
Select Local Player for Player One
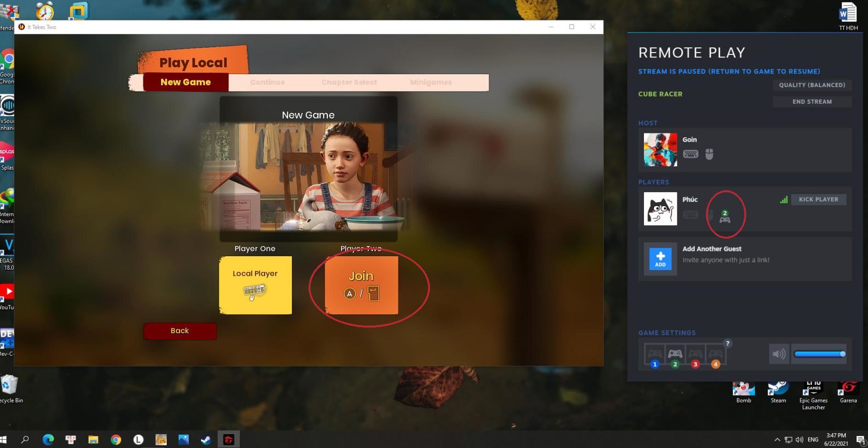coord(255,285)
